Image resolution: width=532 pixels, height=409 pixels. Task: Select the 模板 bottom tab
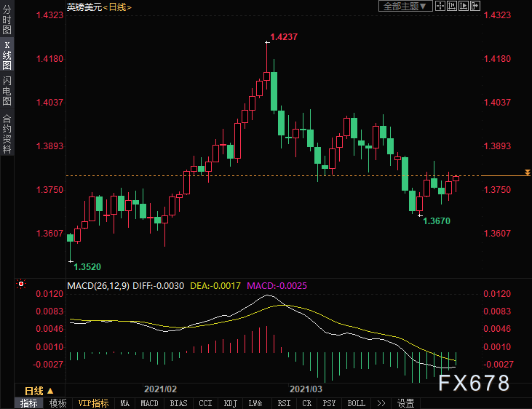tap(57, 403)
